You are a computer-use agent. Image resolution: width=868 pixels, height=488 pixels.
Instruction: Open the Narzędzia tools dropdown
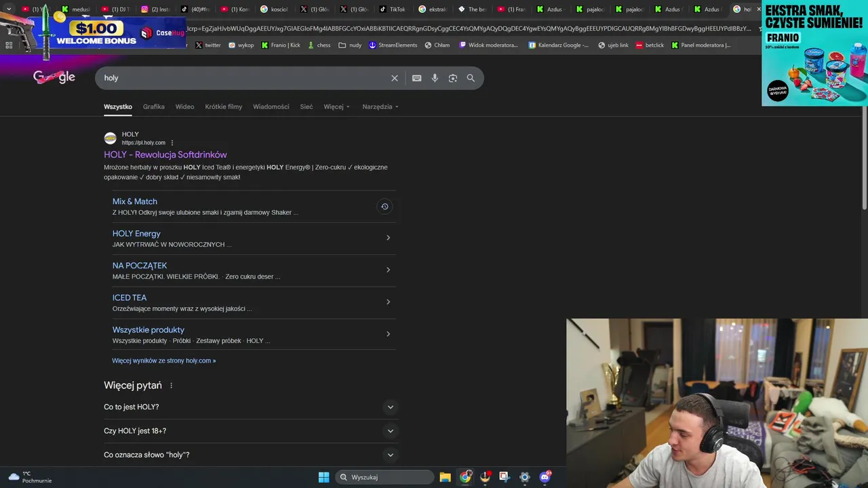click(x=380, y=107)
